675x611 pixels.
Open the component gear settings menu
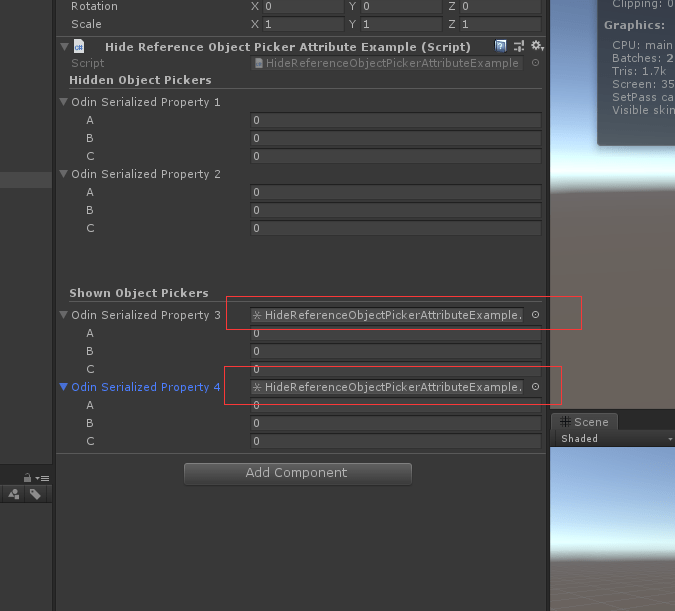pyautogui.click(x=537, y=46)
